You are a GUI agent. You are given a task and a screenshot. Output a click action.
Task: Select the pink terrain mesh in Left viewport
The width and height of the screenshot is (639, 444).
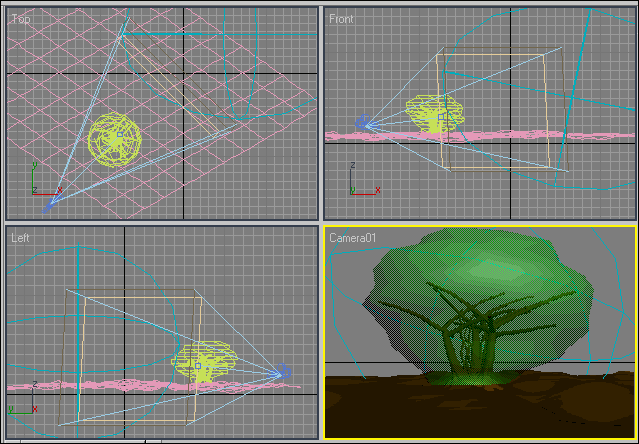pos(154,386)
